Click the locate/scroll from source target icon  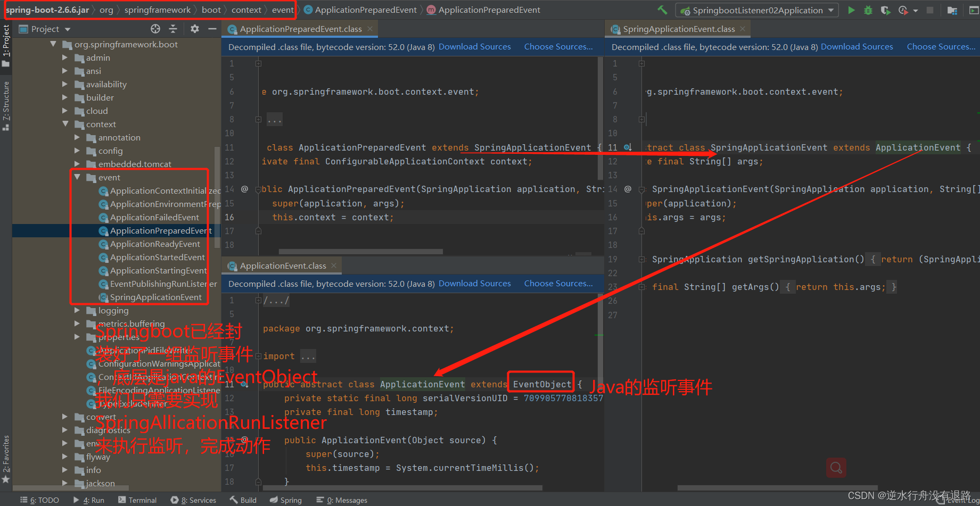[x=155, y=29]
